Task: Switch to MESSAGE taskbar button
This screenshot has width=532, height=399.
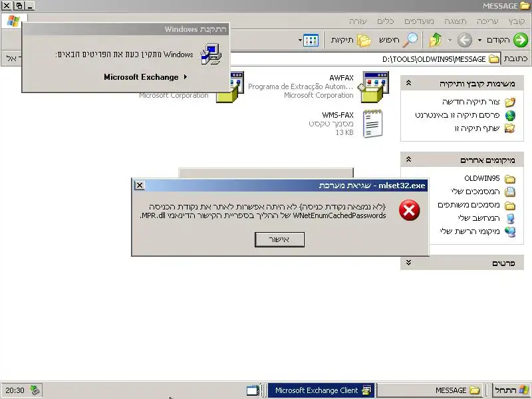Action: point(430,390)
